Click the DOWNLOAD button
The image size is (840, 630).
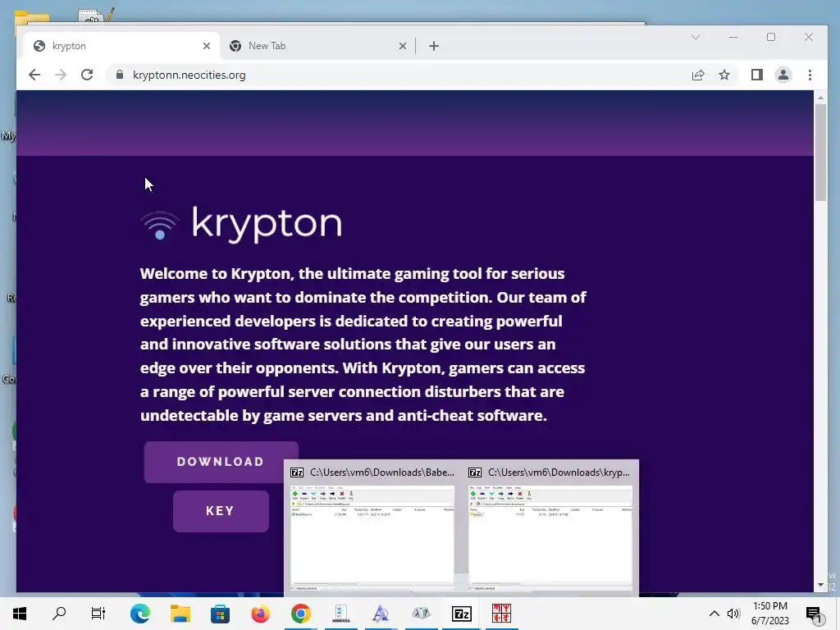pyautogui.click(x=221, y=462)
